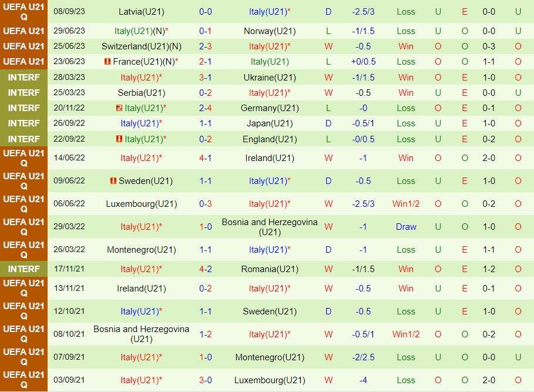Select Win1/2 result in the 06/06/22 row
The width and height of the screenshot is (534, 392).
pos(406,204)
